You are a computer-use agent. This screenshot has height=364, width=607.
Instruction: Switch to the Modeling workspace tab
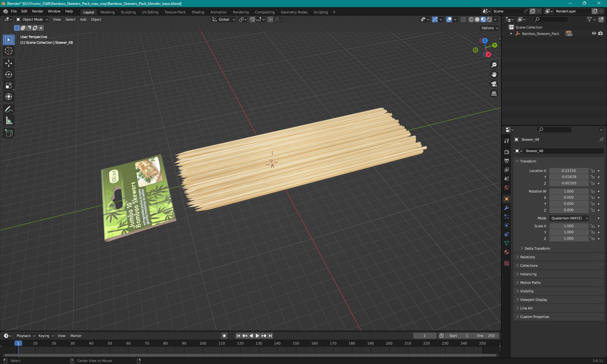108,12
